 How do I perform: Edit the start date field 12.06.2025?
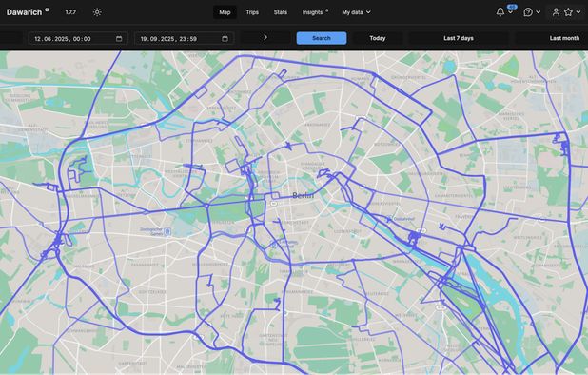[78, 39]
